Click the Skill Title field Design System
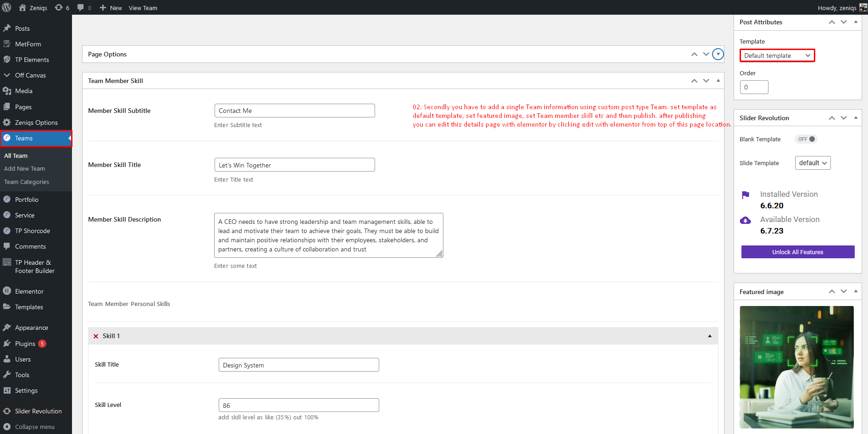 [299, 365]
